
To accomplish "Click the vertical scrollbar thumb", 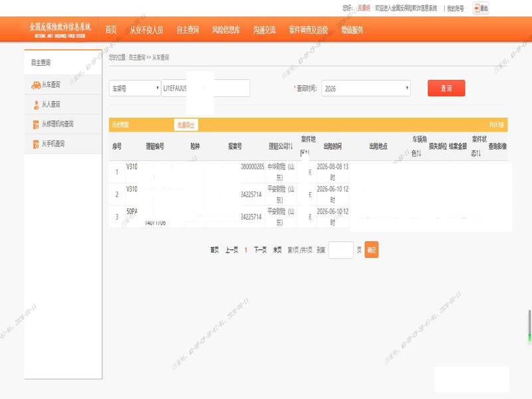I will tap(529, 325).
